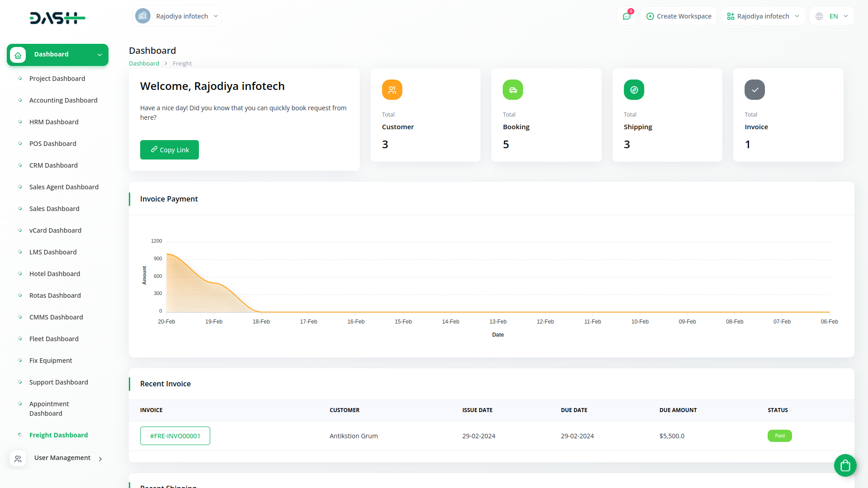868x488 pixels.
Task: Click the Create Workspace button
Action: (679, 16)
